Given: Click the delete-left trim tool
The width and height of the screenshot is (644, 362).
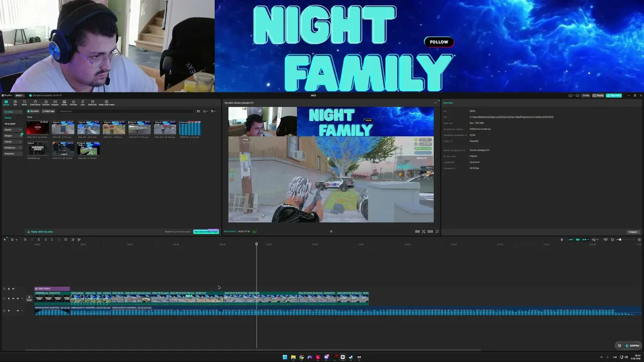Looking at the screenshot, I should (x=45, y=239).
